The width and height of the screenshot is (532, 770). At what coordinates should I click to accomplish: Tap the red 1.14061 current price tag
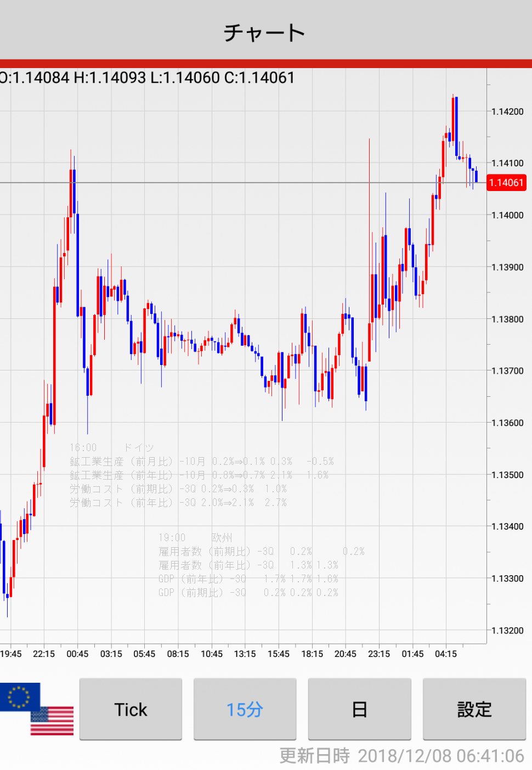tap(506, 183)
